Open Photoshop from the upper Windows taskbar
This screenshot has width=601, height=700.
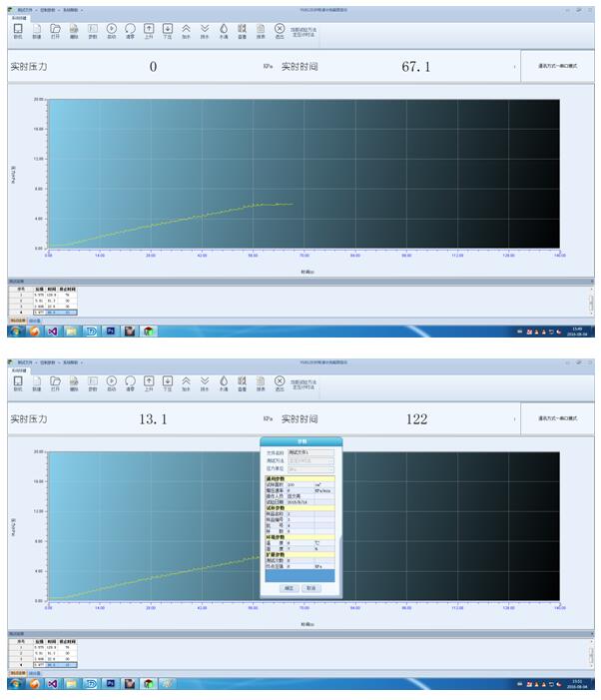tap(111, 330)
